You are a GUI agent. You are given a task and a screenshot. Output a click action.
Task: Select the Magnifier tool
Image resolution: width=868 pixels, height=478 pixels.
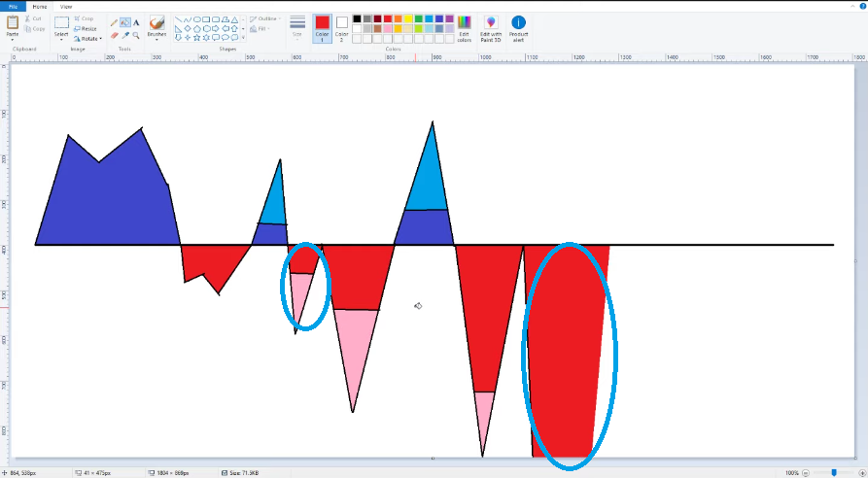pos(136,35)
